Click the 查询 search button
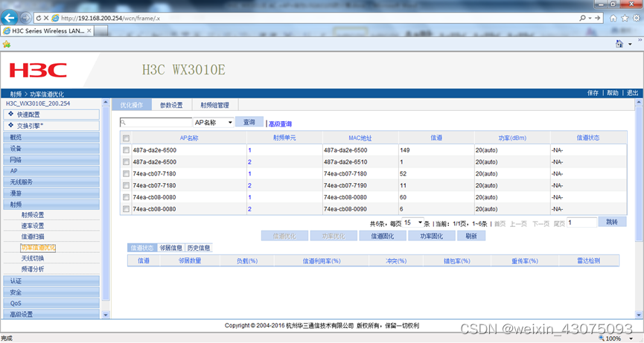This screenshot has height=343, width=644. pos(249,122)
